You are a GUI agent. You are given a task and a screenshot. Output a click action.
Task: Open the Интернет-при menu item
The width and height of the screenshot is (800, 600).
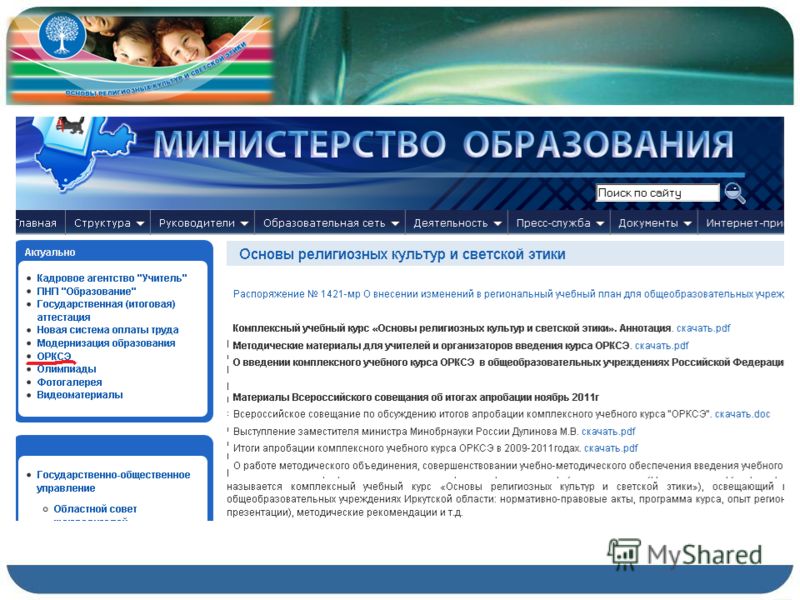click(744, 223)
